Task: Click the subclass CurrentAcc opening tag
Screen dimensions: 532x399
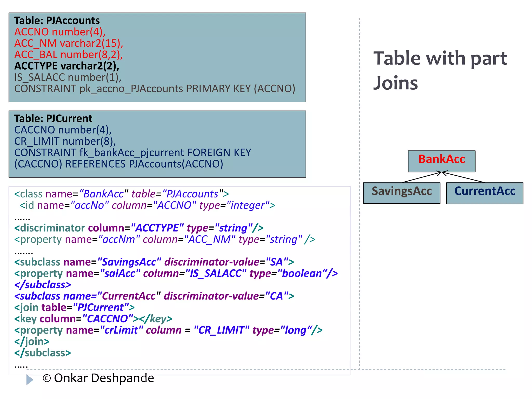Action: (x=154, y=296)
